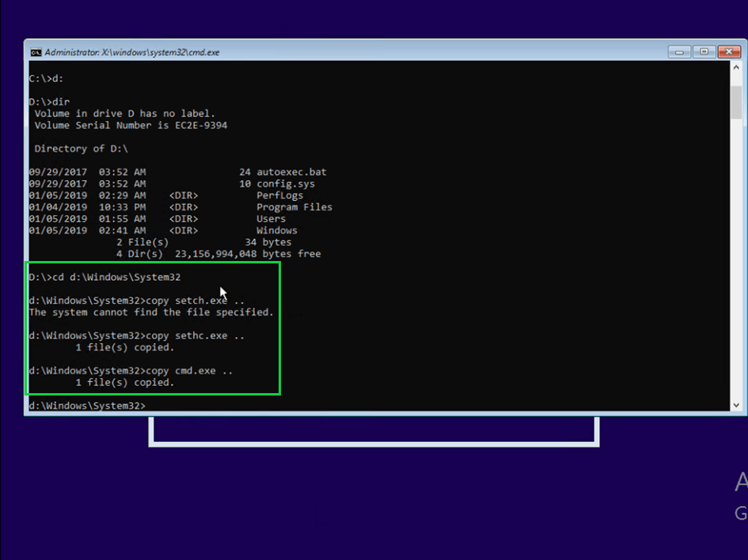This screenshot has width=748, height=560.
Task: Click the Users directory entry
Action: point(271,219)
